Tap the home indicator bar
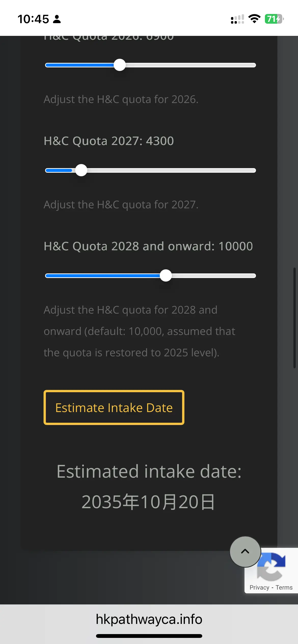This screenshot has height=644, width=298. 149,636
